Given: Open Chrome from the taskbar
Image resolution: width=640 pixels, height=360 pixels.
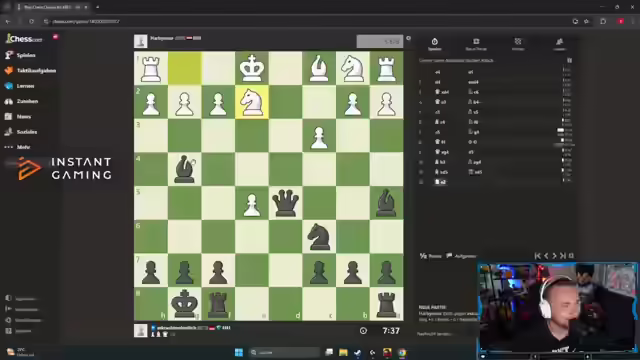Looking at the screenshot, I should [402, 352].
